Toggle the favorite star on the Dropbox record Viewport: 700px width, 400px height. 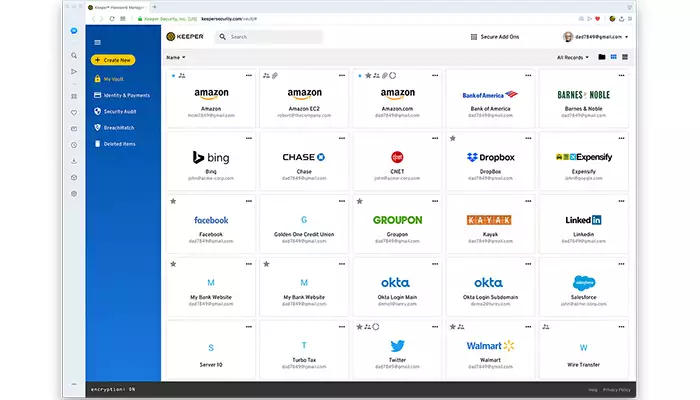[453, 138]
